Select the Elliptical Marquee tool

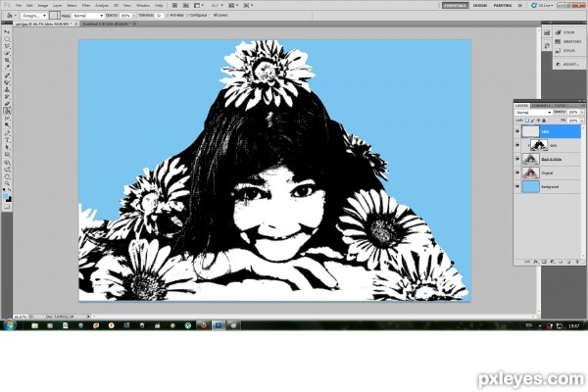click(x=7, y=39)
